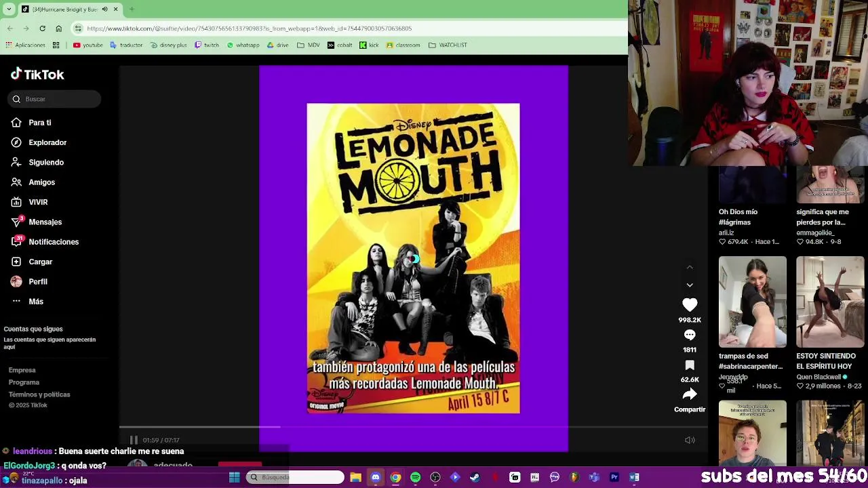This screenshot has width=868, height=488.
Task: Open the Programa footer link
Action: pyautogui.click(x=24, y=382)
